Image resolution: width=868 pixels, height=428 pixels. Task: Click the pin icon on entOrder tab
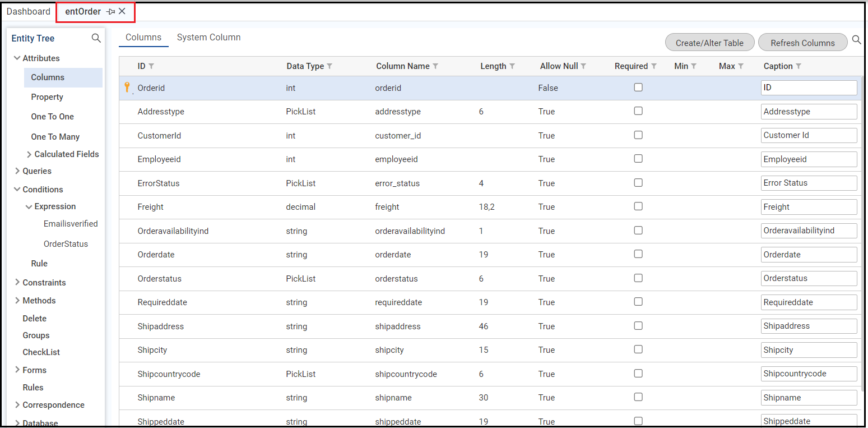pos(110,12)
